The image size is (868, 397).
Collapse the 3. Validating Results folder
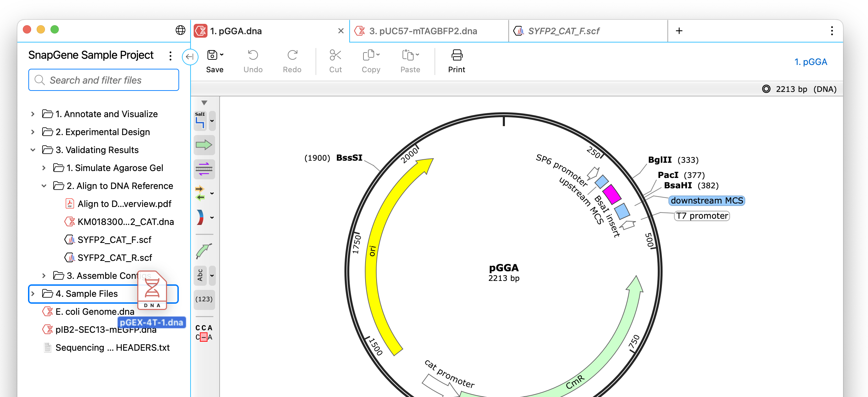click(x=33, y=150)
